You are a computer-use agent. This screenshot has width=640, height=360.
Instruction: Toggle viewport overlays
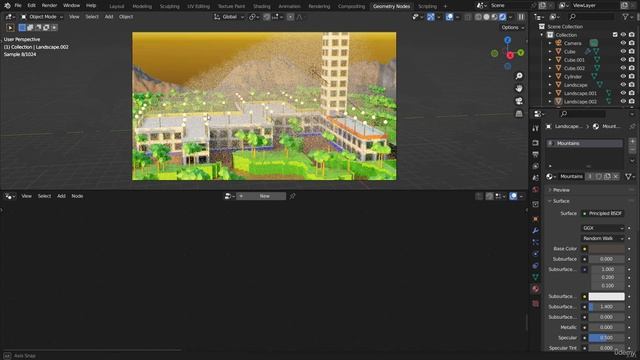[x=449, y=17]
